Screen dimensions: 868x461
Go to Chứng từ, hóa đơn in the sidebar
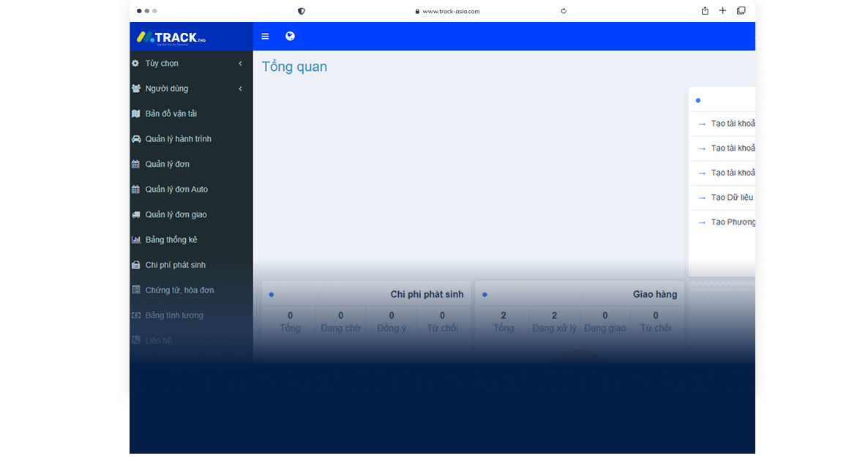pyautogui.click(x=179, y=291)
